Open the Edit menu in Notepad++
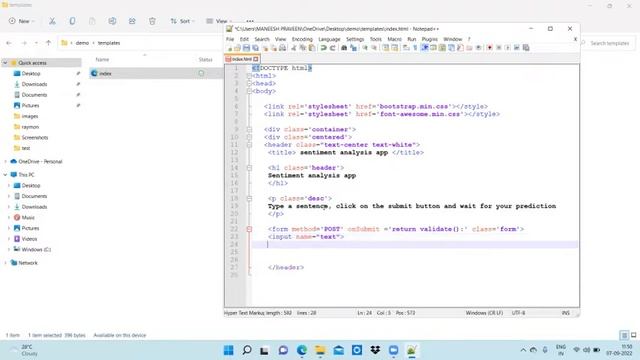 pyautogui.click(x=244, y=39)
